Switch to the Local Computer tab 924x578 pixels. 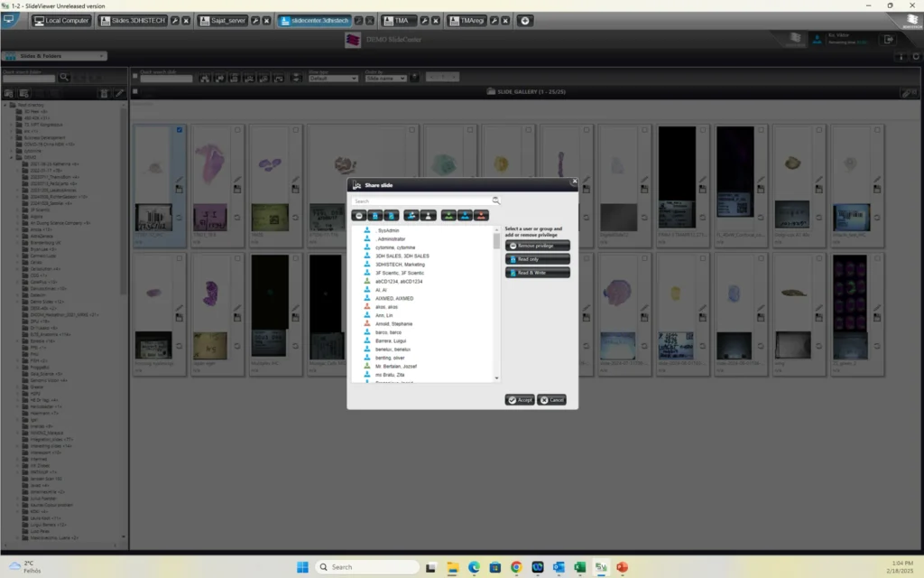coord(61,21)
